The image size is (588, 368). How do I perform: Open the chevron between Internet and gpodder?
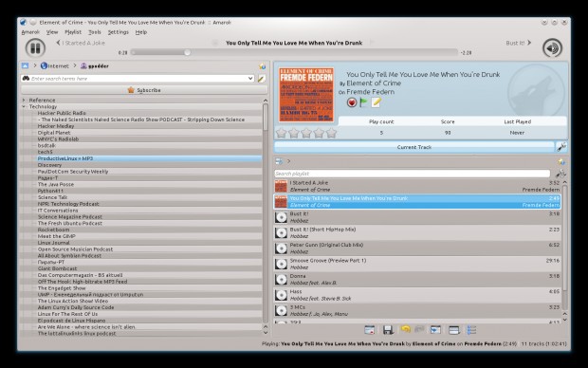click(75, 65)
